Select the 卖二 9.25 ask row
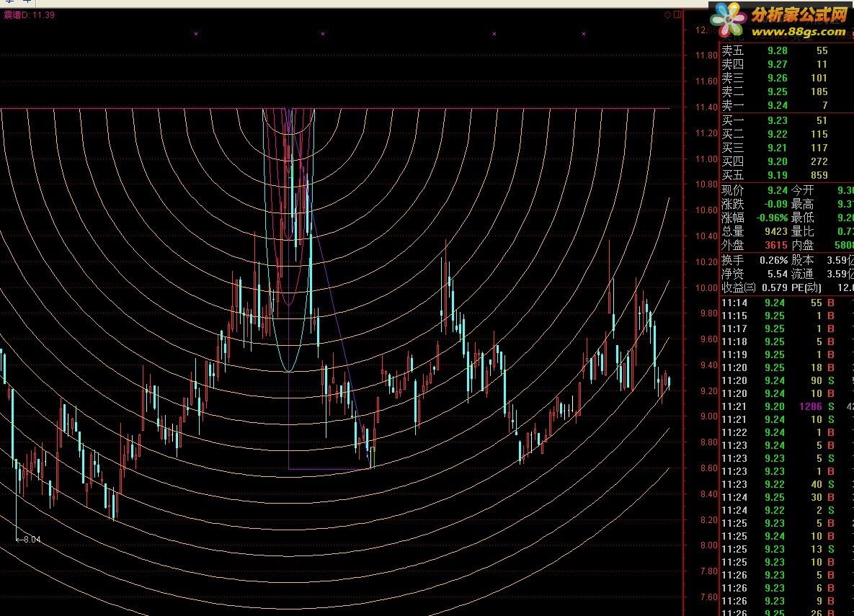 point(786,91)
